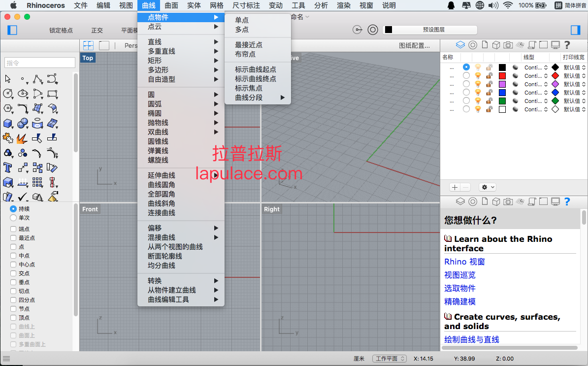588x366 pixels.
Task: Select the Explode tool
Action: click(x=22, y=138)
